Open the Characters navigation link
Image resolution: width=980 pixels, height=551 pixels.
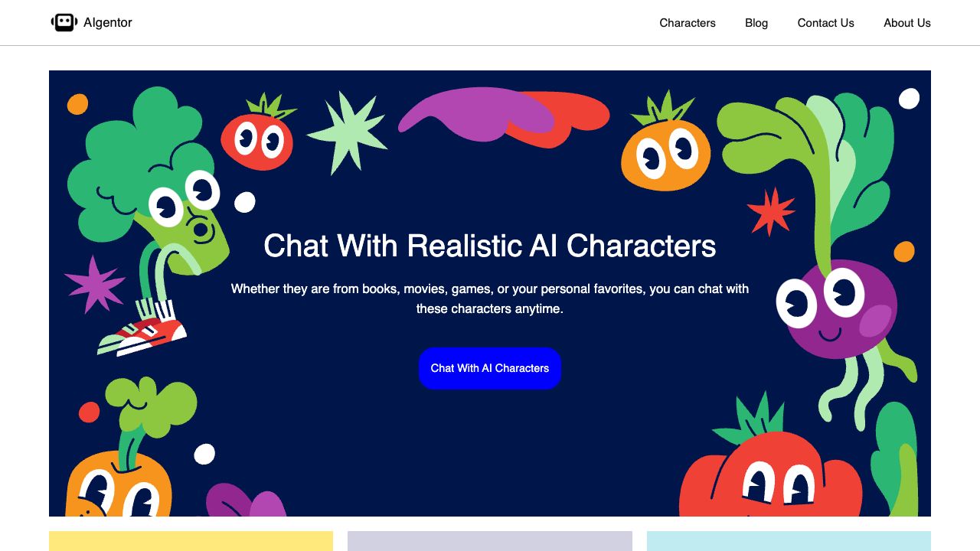click(687, 23)
